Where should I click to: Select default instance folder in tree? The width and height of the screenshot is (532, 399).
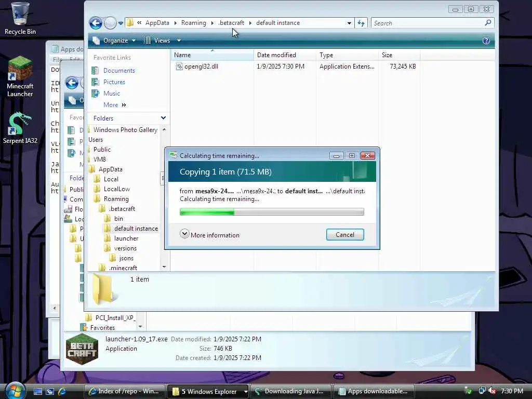click(136, 229)
